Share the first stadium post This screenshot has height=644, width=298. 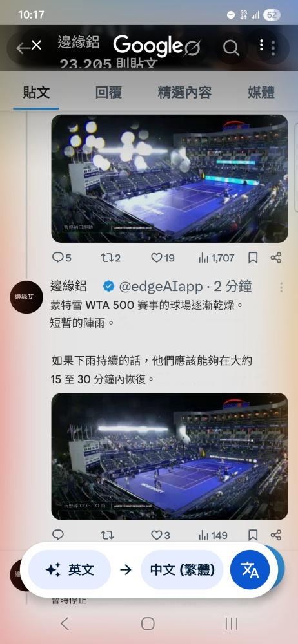coord(276,258)
